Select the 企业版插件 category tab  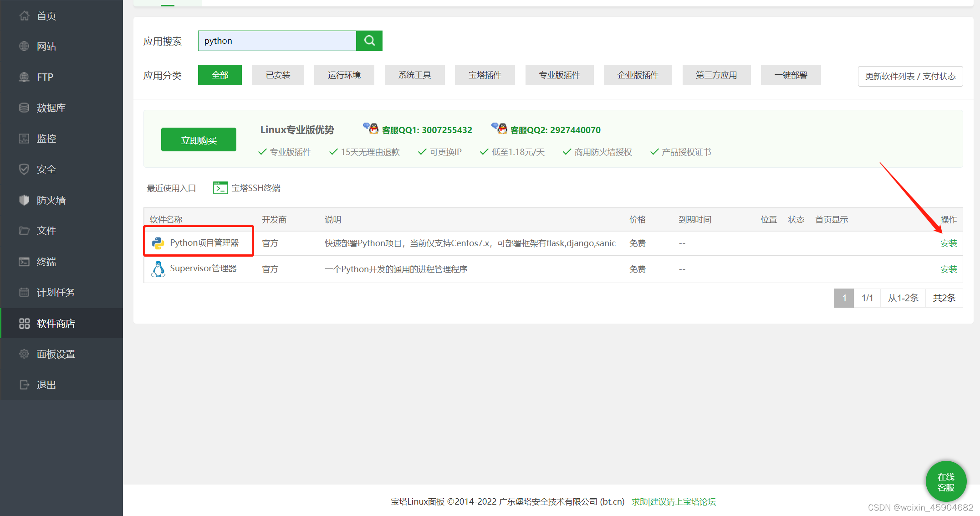(x=638, y=75)
